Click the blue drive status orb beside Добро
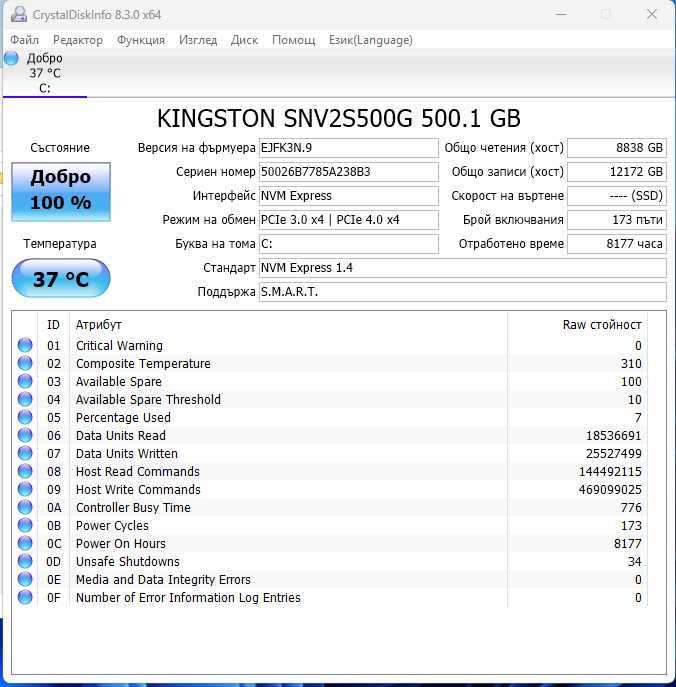676x687 pixels. click(x=11, y=58)
